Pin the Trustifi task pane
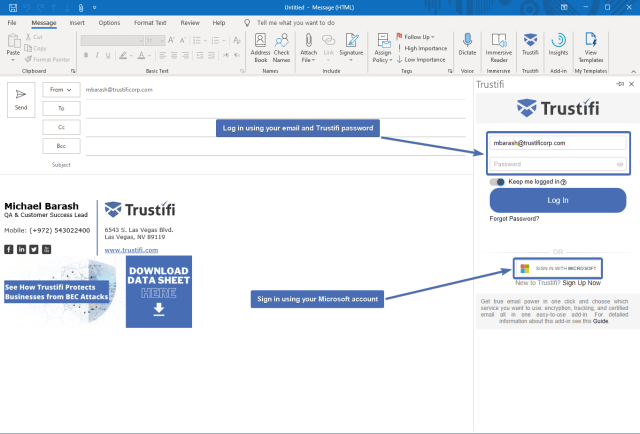Viewport: 640px width, 434px height. click(x=620, y=84)
